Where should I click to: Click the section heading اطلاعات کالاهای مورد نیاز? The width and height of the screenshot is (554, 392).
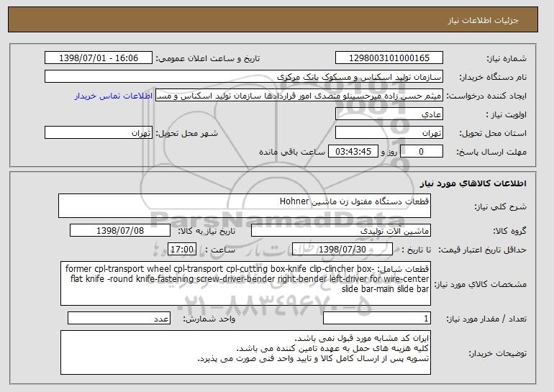click(x=473, y=183)
